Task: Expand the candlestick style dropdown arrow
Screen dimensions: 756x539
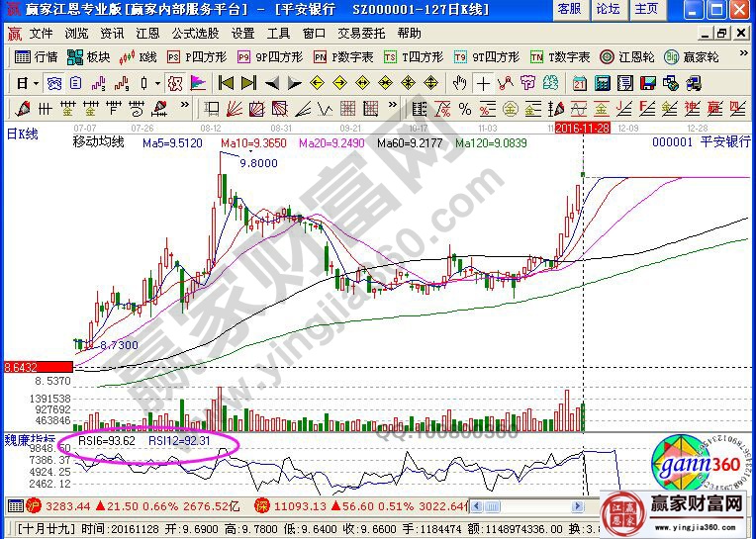Action: click(x=158, y=83)
